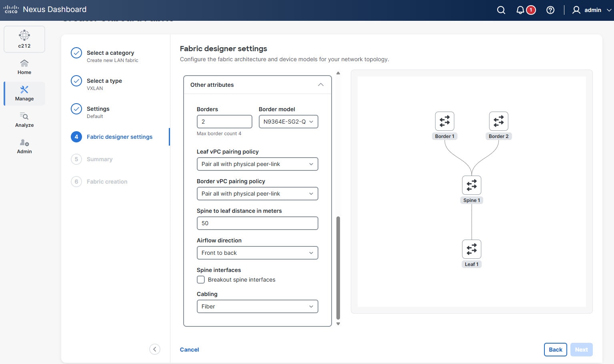Viewport: 614px width, 364px height.
Task: Enable Breakout spine interfaces checkbox
Action: click(201, 280)
